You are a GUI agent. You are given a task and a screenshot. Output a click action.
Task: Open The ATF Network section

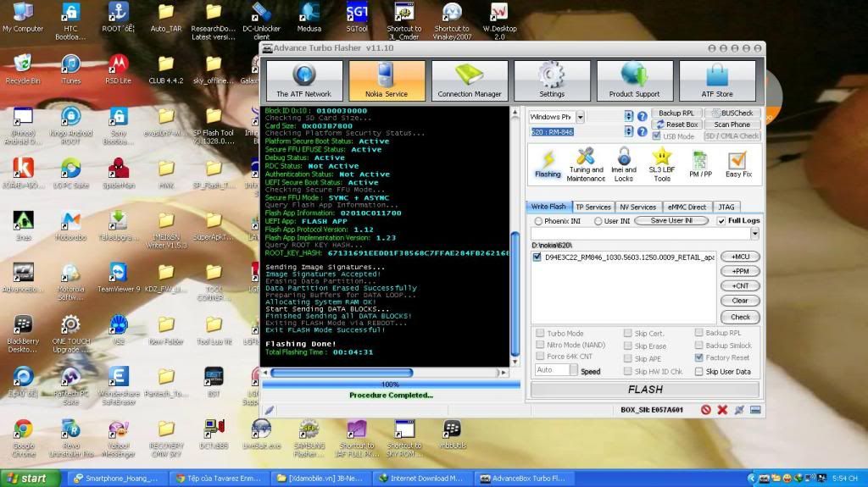point(304,80)
